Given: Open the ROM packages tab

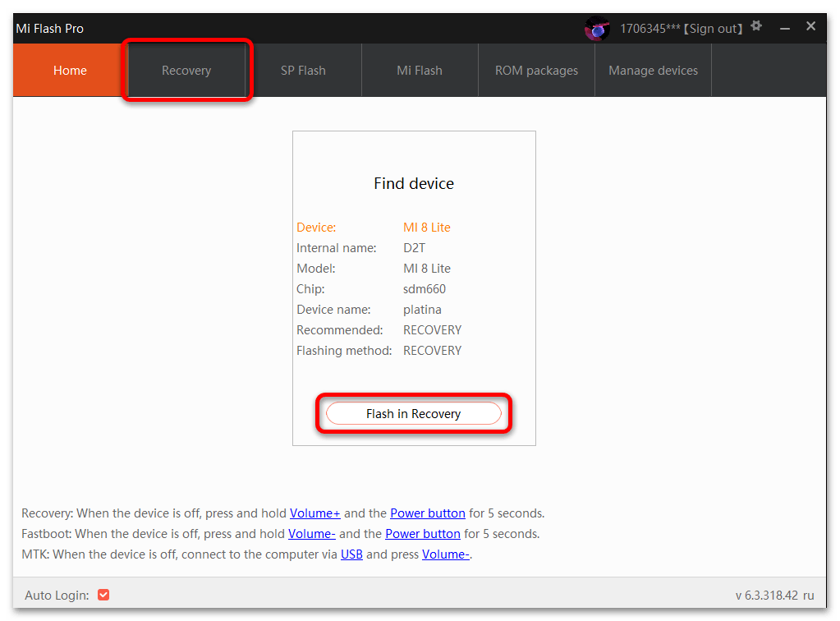Looking at the screenshot, I should coord(536,70).
